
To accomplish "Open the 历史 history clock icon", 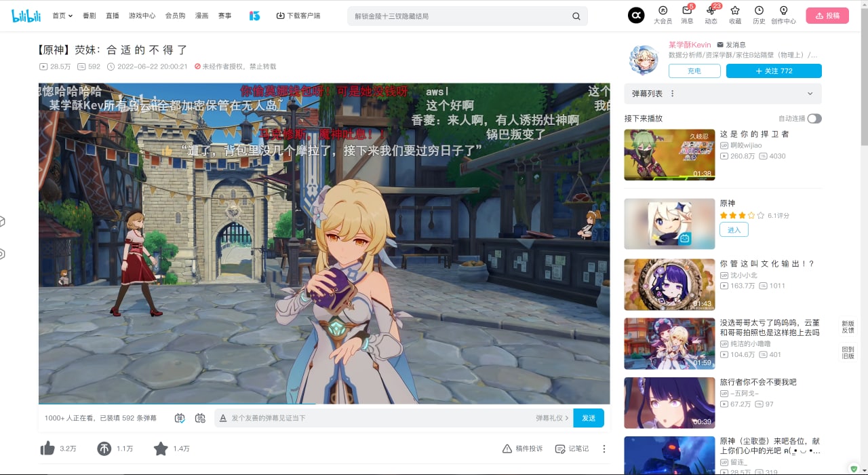I will [759, 12].
